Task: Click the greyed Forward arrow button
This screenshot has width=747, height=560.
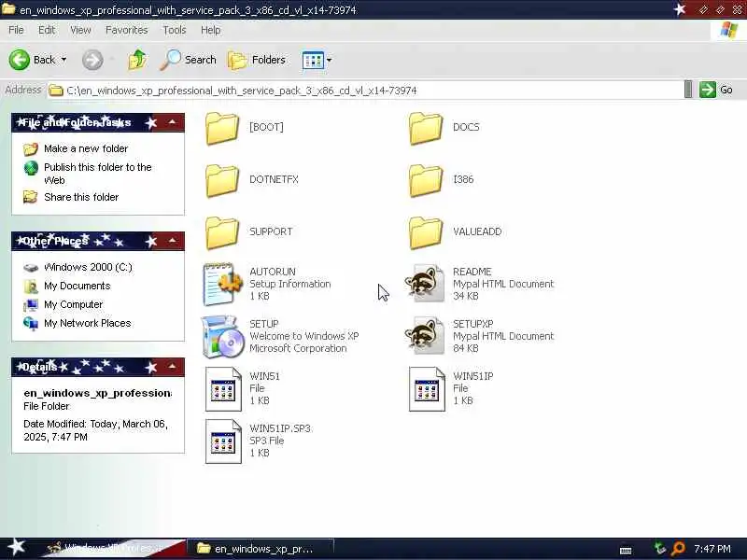Action: click(92, 60)
